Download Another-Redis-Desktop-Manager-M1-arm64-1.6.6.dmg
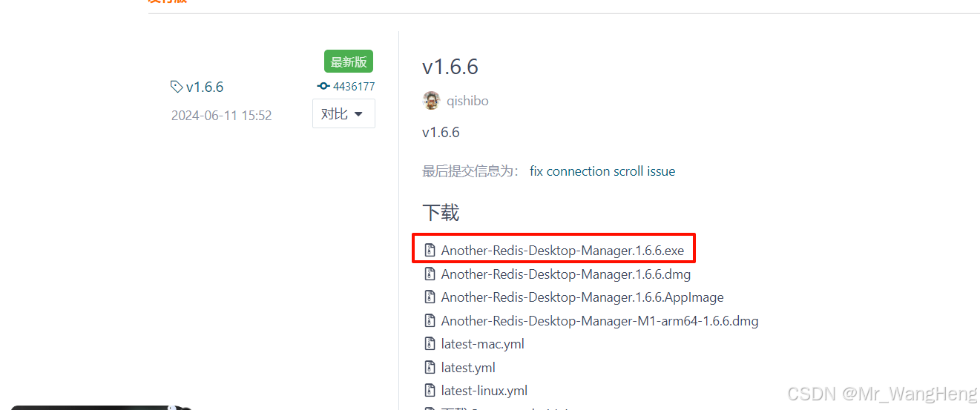The height and width of the screenshot is (410, 980). pyautogui.click(x=599, y=321)
